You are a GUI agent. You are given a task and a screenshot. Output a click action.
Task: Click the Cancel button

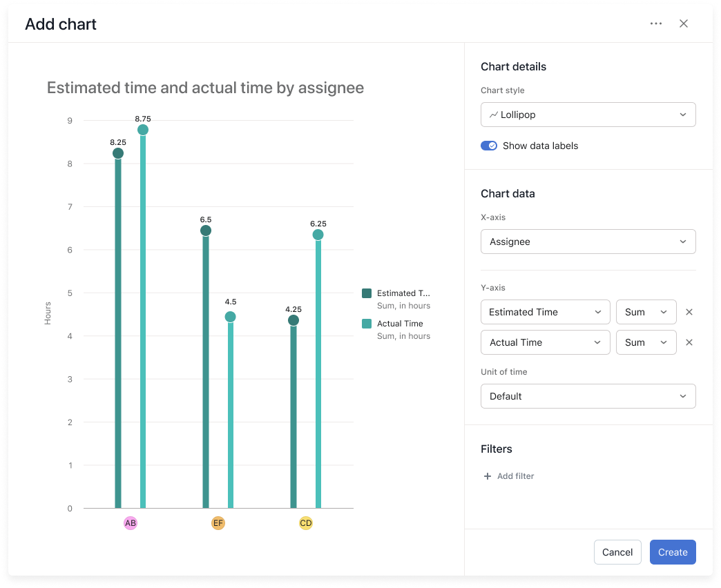[617, 552]
